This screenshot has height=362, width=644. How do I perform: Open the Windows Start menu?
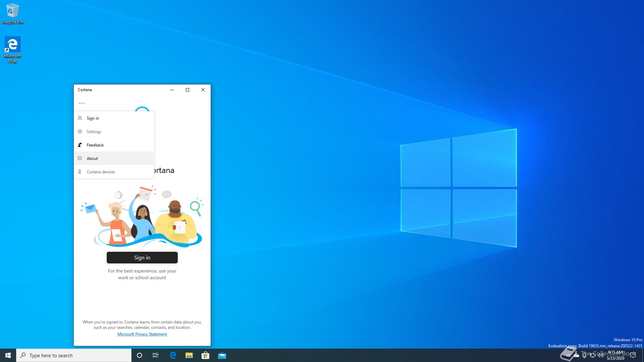[x=8, y=355]
